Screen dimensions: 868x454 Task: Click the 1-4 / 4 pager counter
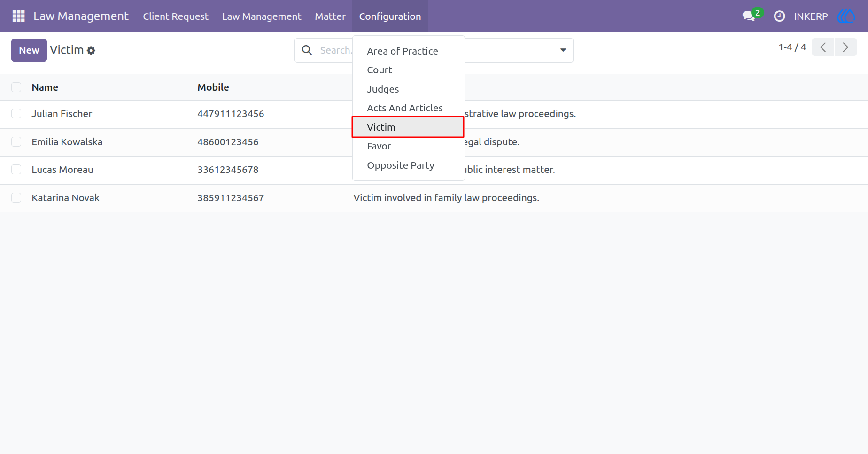(792, 47)
